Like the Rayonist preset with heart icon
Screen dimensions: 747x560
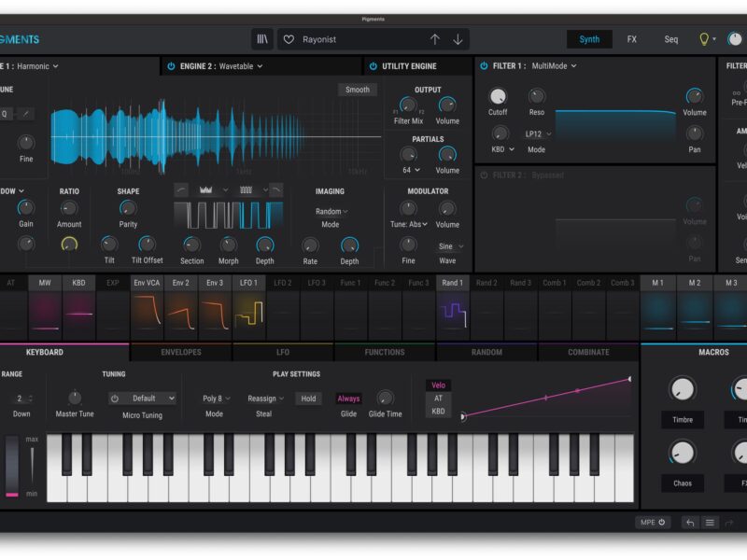point(289,39)
